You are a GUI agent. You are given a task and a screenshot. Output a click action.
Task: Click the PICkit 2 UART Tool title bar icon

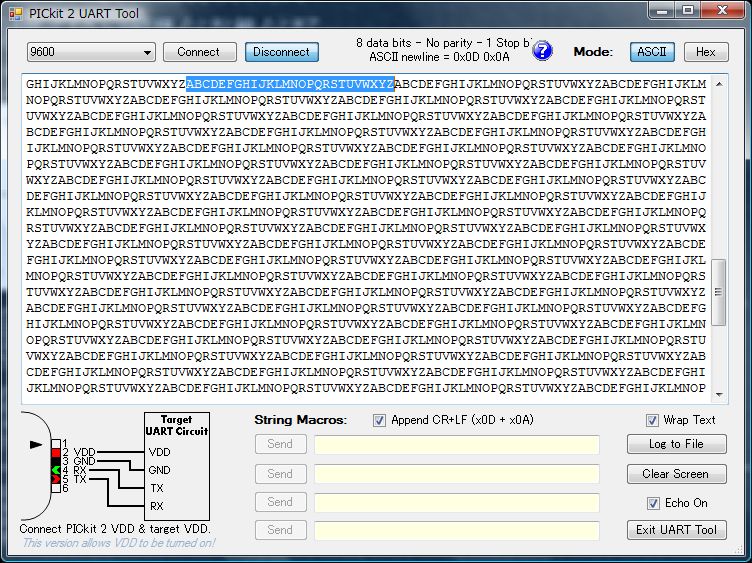15,13
